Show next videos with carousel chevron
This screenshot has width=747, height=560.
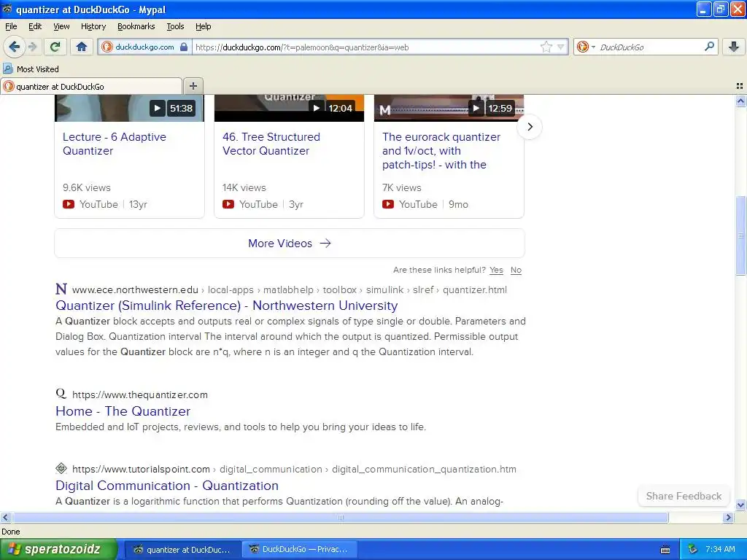click(530, 127)
